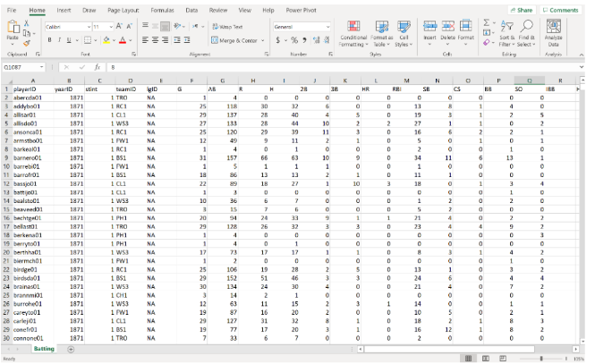The height and width of the screenshot is (364, 595).
Task: Apply Comma Style format
Action: click(304, 40)
